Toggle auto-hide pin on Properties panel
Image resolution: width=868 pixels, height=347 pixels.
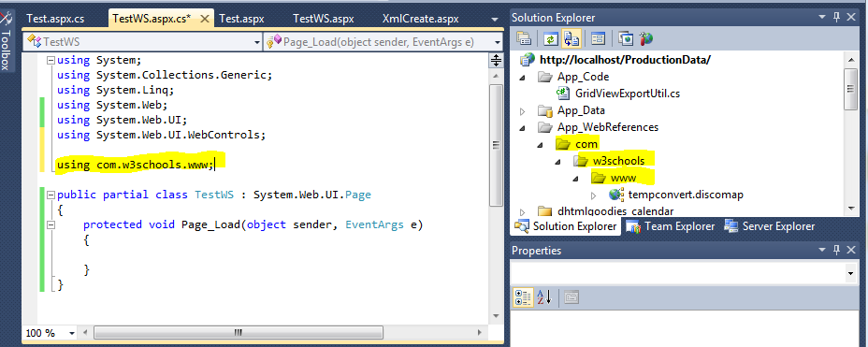(x=837, y=250)
